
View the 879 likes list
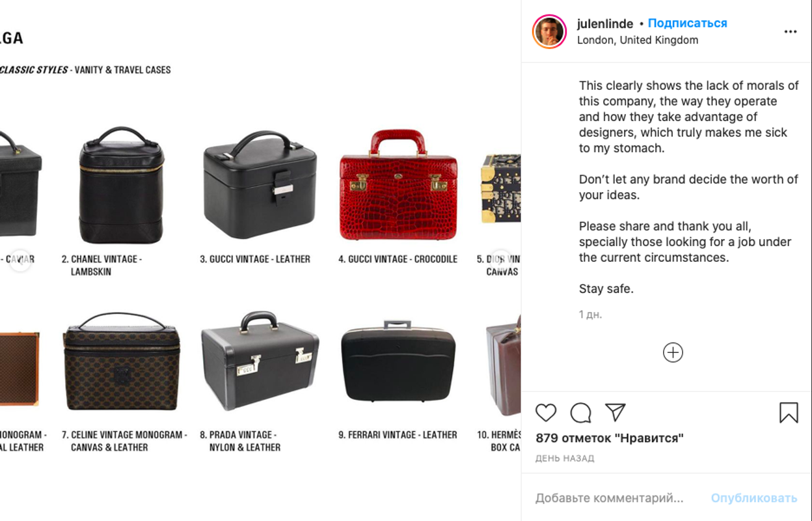(610, 438)
